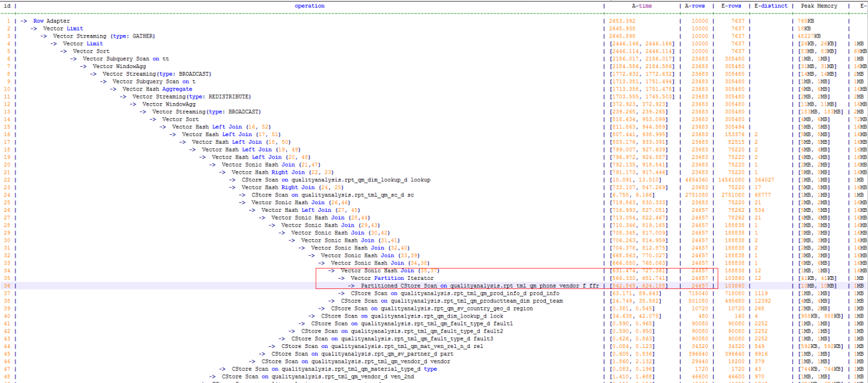
Task: Click the 'A-rows' column header
Action: pyautogui.click(x=695, y=6)
